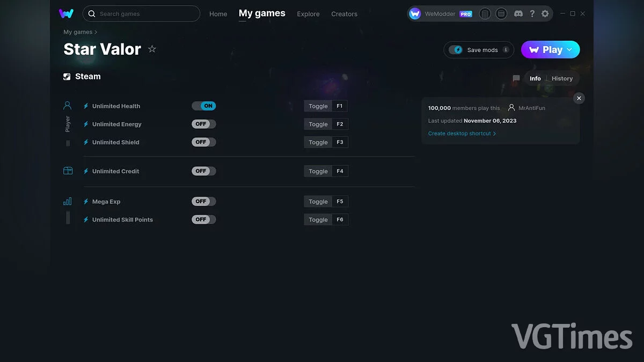
Task: Enable the Mega Exp toggle
Action: click(204, 202)
